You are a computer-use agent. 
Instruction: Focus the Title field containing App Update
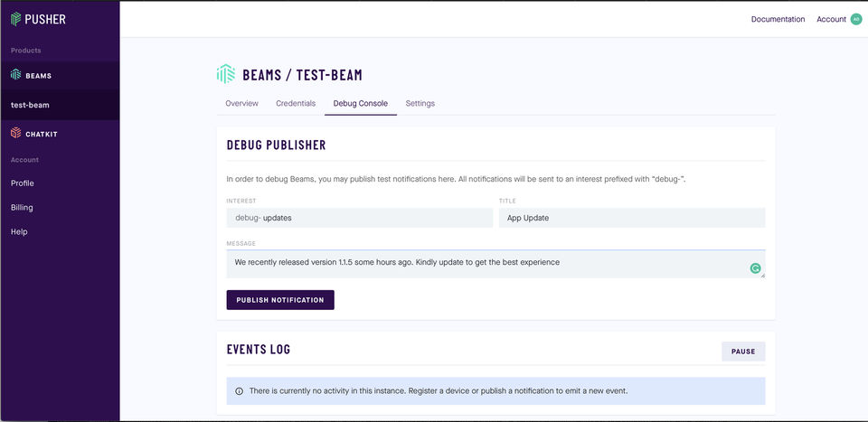click(631, 218)
